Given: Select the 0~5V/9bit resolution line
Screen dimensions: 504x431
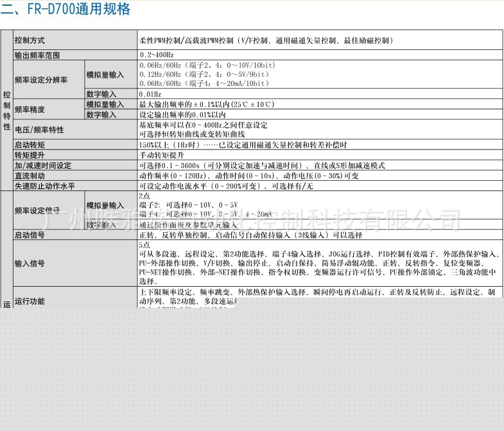Looking at the screenshot, I should pos(204,74).
